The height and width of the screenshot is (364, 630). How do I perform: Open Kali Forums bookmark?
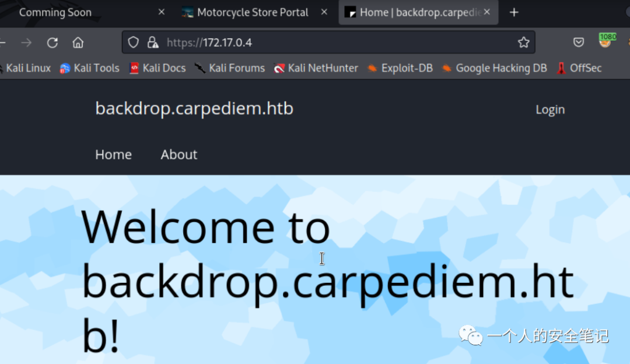click(x=230, y=68)
